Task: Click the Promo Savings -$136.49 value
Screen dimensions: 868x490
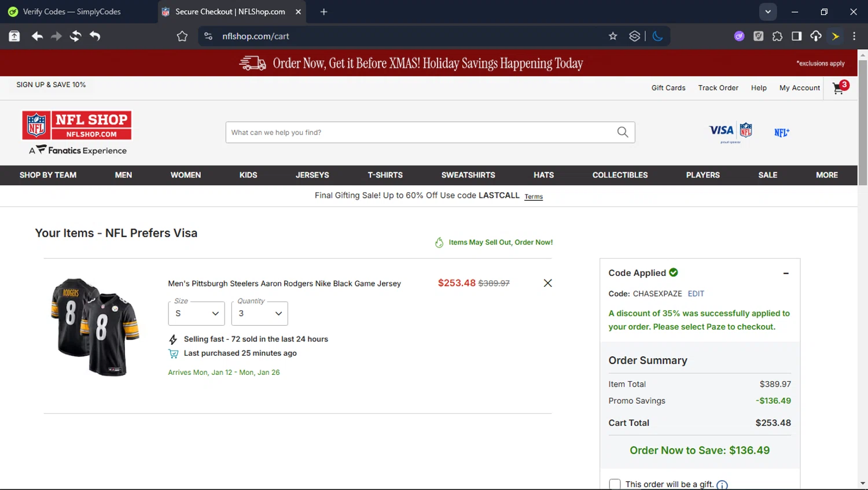Action: point(773,401)
